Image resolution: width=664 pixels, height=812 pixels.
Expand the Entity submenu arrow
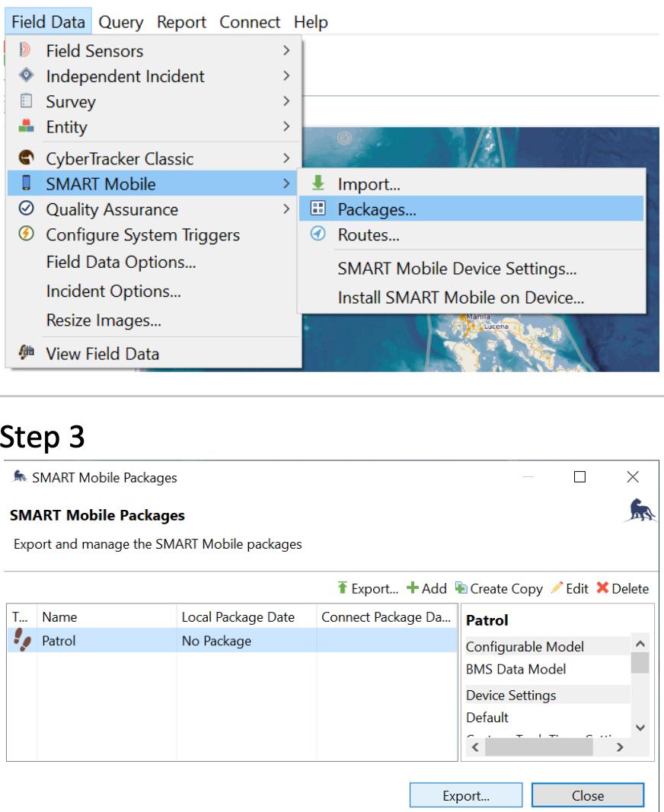click(286, 126)
